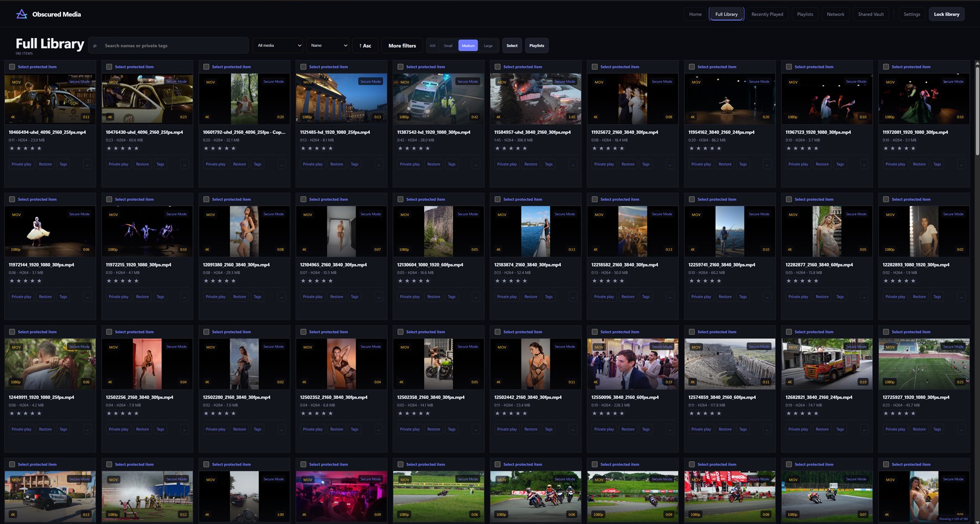Image resolution: width=980 pixels, height=524 pixels.
Task: Rate 11584957-uhd video with fifth star
Action: coord(525,148)
